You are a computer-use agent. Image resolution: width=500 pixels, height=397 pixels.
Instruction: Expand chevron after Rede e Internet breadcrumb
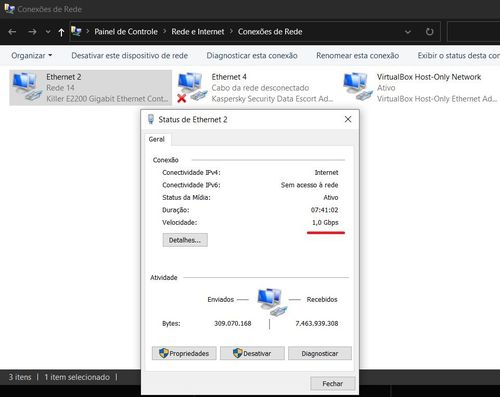click(231, 31)
